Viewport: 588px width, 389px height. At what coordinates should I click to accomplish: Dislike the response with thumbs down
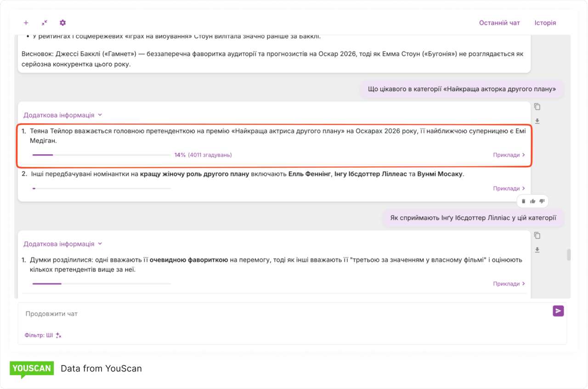tap(542, 201)
